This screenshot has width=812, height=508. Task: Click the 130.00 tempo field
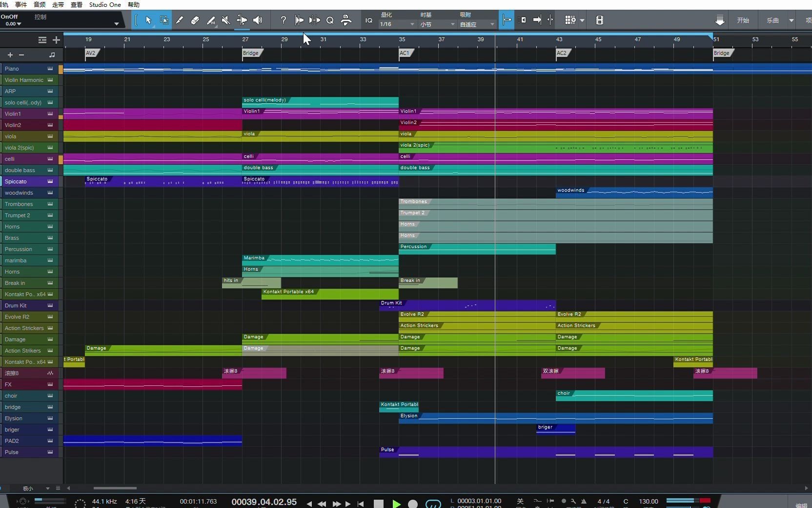point(649,501)
